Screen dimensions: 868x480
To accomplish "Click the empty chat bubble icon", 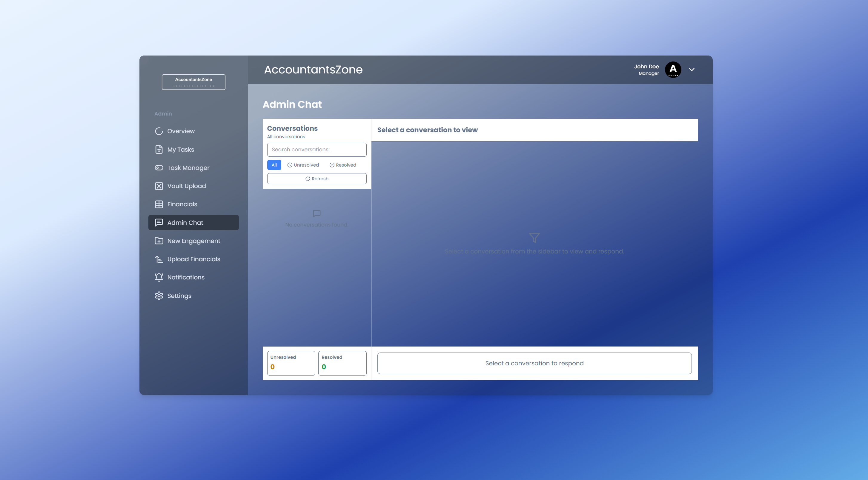I will (317, 213).
